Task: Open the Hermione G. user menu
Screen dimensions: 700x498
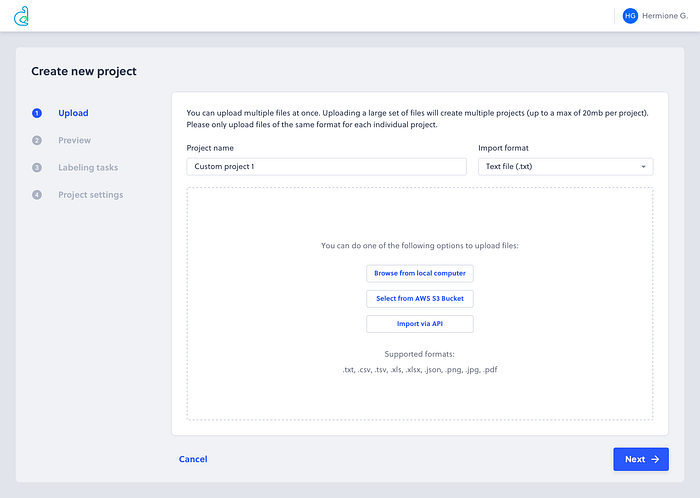Action: pos(665,16)
